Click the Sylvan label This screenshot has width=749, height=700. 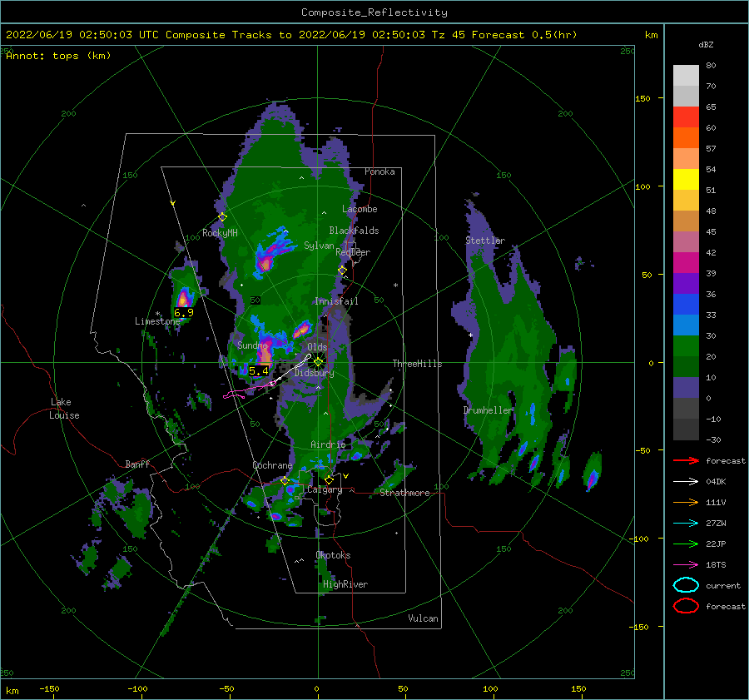tap(319, 246)
